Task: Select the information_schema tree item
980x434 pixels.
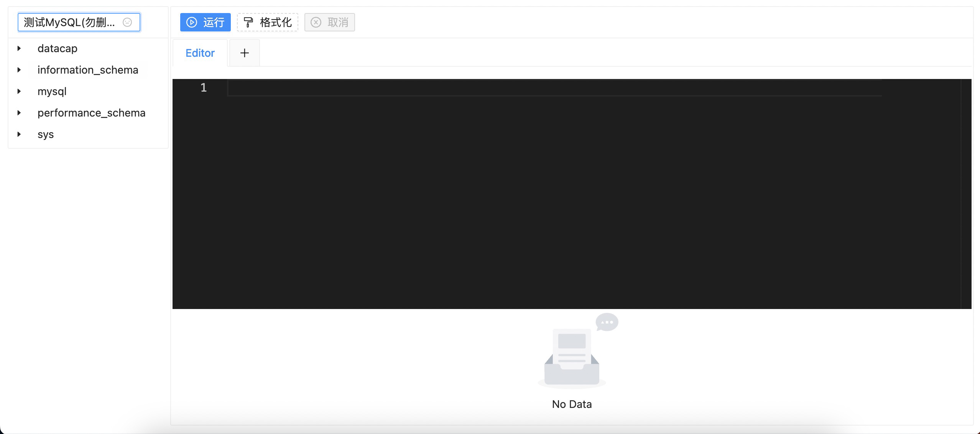Action: pos(87,69)
